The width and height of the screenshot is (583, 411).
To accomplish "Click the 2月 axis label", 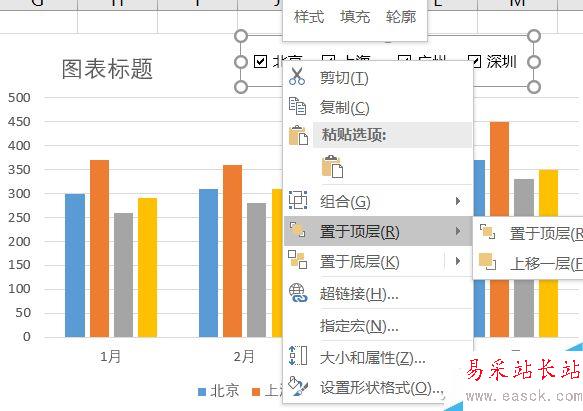I will click(x=244, y=357).
